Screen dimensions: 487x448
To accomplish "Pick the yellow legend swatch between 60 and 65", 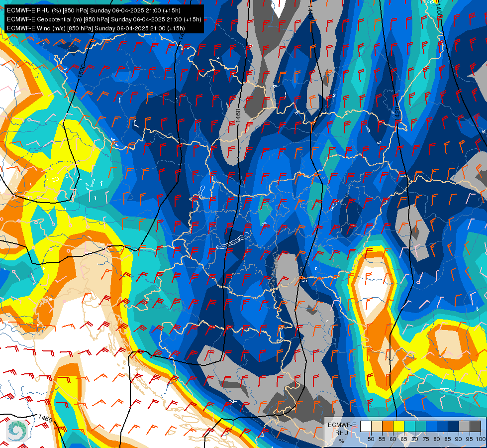I will pos(399,426).
